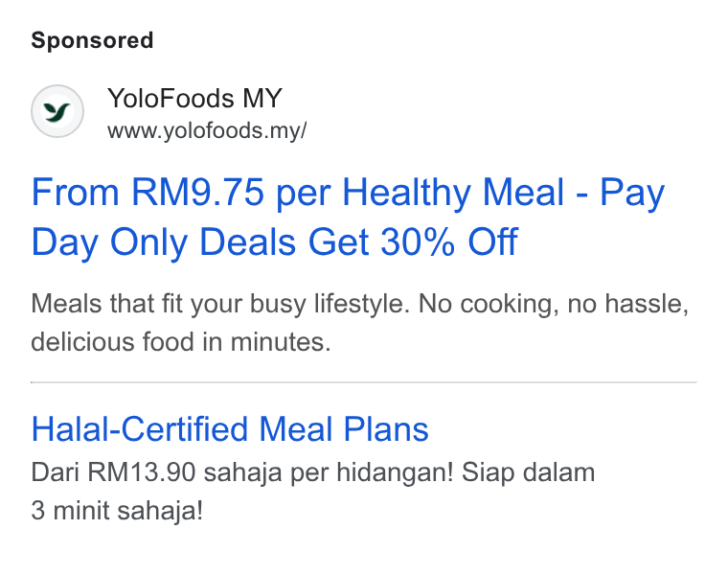Click Meal Plans in the sitelink title
The height and width of the screenshot is (575, 728).
pos(344,428)
